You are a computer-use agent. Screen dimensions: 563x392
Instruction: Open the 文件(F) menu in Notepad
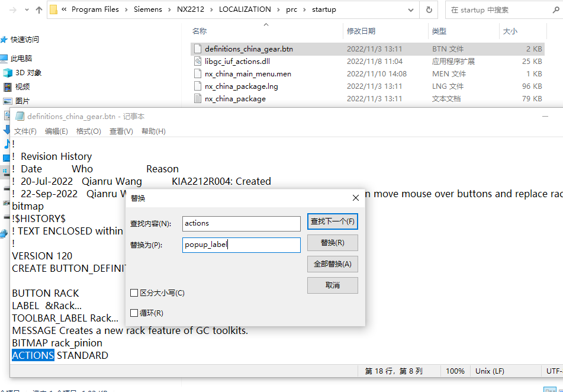(x=25, y=131)
